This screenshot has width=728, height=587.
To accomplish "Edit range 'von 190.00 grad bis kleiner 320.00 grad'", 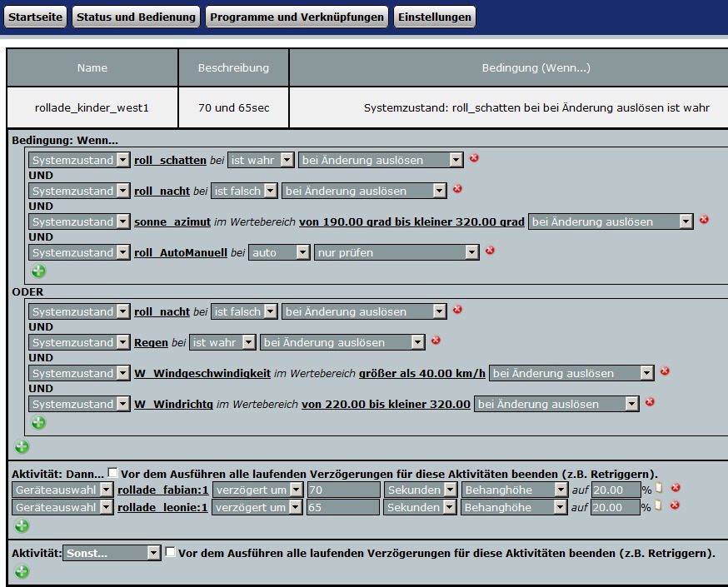I will pos(411,221).
